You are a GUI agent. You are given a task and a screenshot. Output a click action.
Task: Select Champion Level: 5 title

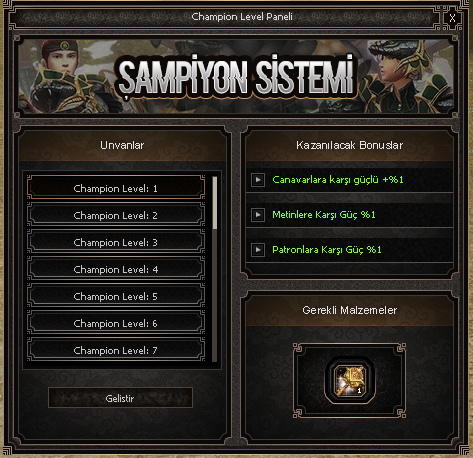click(116, 296)
